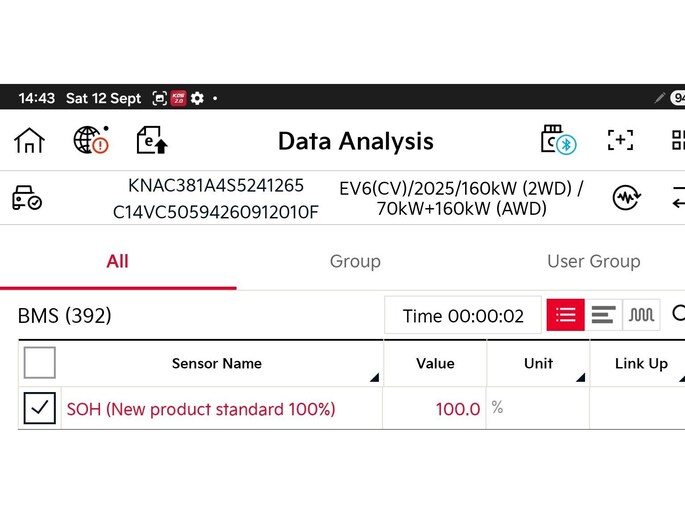Open the VCI Bluetooth connection icon

click(x=558, y=140)
